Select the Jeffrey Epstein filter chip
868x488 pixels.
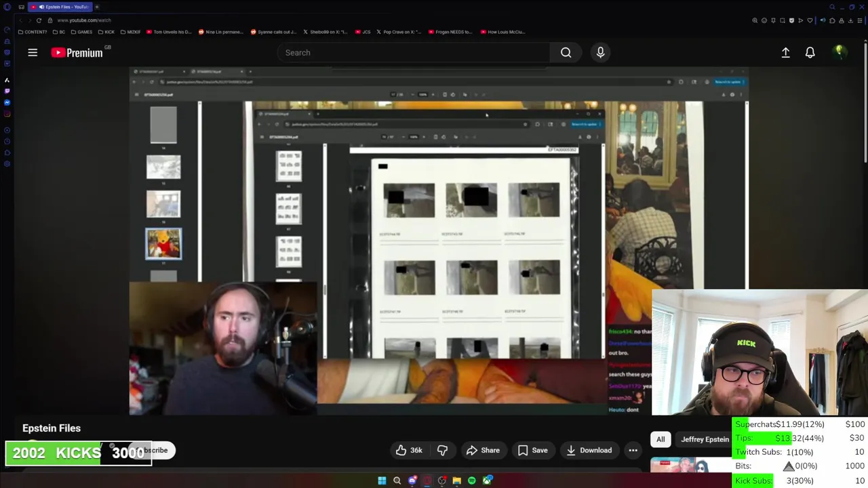pos(704,439)
